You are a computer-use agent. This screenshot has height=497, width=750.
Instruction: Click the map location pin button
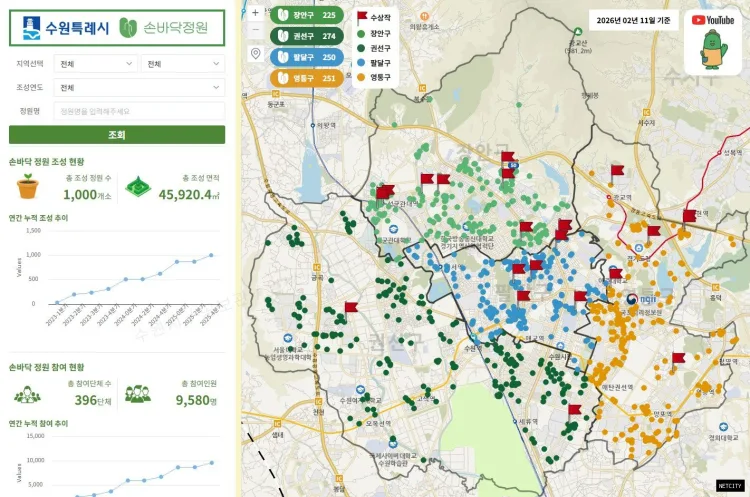256,54
